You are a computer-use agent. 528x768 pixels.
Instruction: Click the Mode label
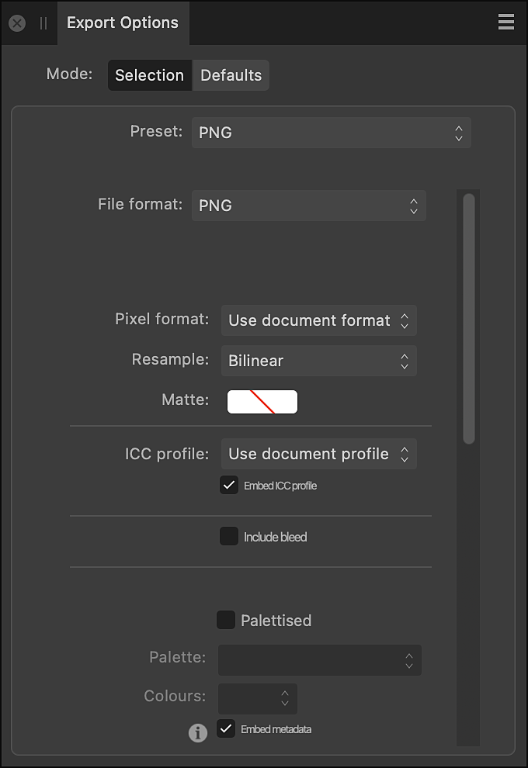(69, 74)
